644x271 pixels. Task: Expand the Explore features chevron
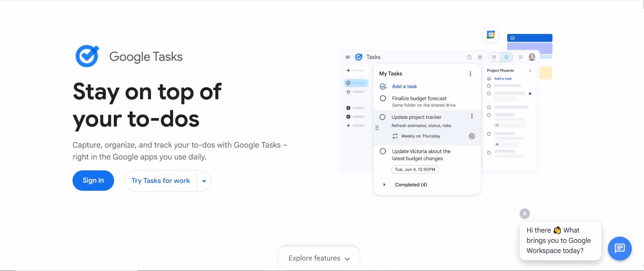point(347,259)
